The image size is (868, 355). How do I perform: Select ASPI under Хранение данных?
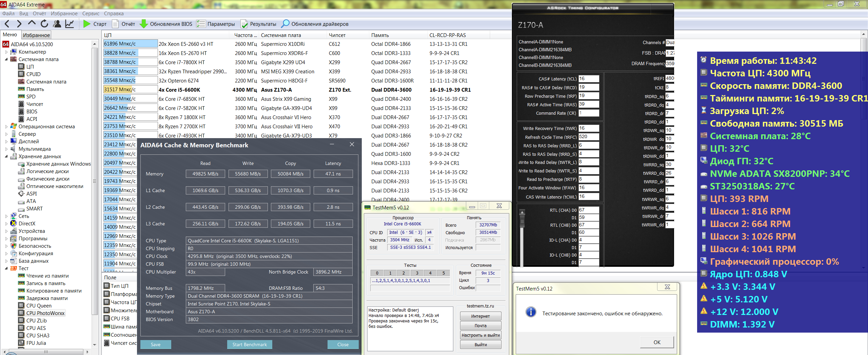32,194
